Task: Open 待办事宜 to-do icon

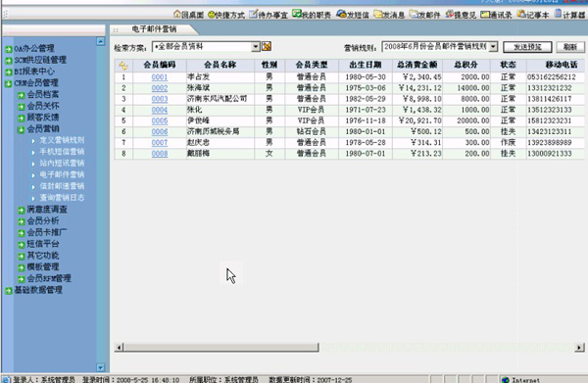Action: pos(254,15)
